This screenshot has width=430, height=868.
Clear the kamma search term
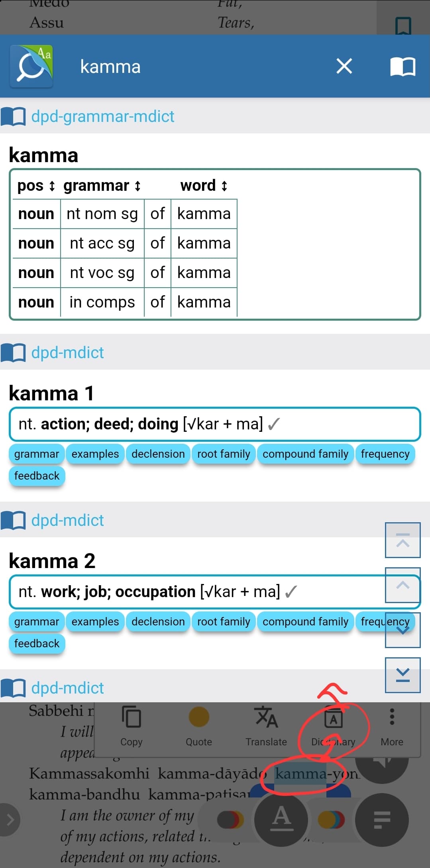344,67
